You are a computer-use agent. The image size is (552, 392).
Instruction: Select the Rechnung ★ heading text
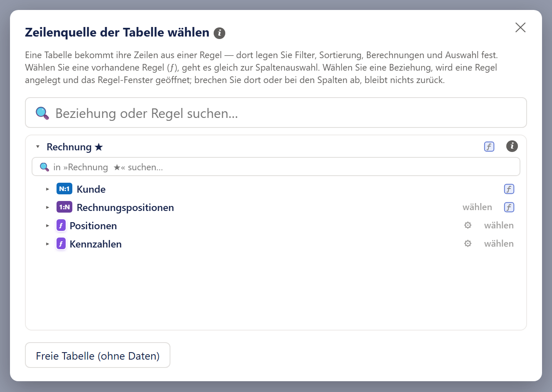click(74, 147)
